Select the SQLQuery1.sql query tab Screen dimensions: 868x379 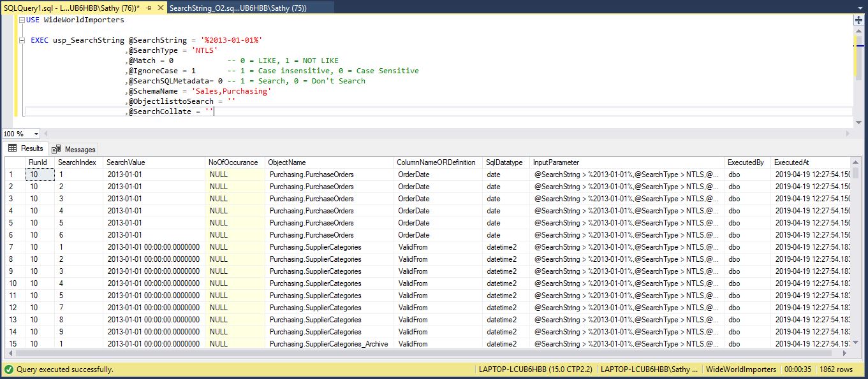pyautogui.click(x=72, y=8)
